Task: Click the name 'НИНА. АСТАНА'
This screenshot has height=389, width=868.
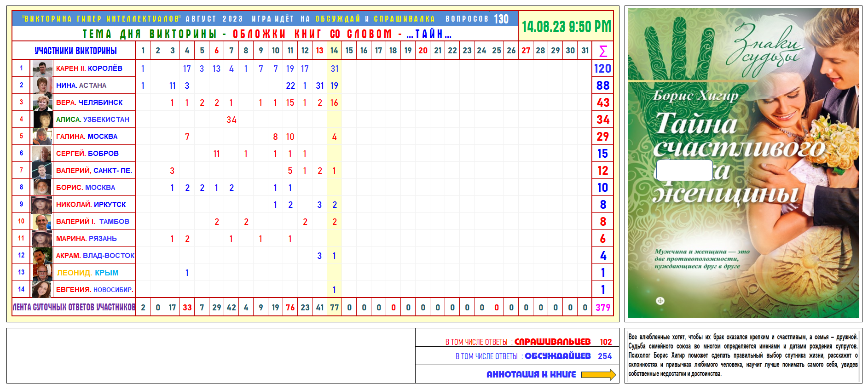Action: pos(81,86)
